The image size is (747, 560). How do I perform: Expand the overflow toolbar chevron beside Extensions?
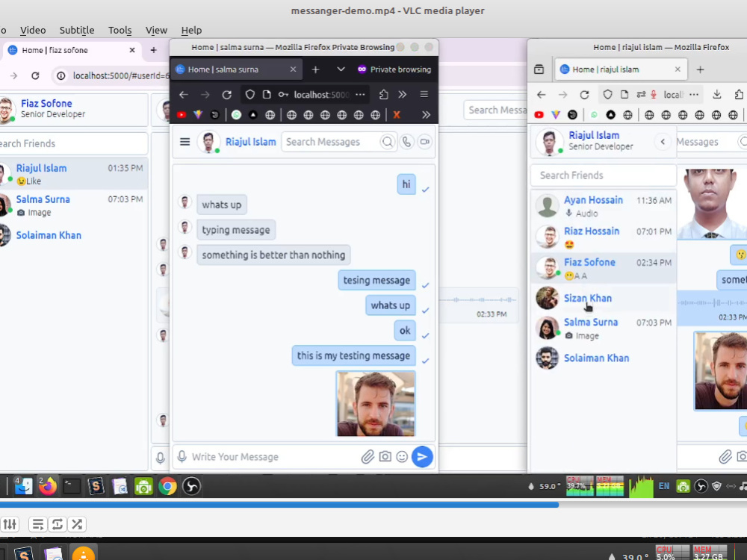tap(403, 94)
